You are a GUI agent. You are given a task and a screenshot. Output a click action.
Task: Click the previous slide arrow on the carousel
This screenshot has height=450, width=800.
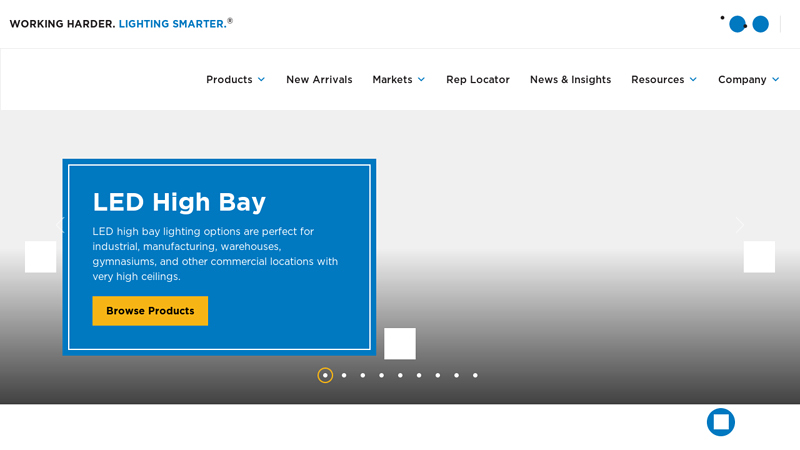point(40,256)
